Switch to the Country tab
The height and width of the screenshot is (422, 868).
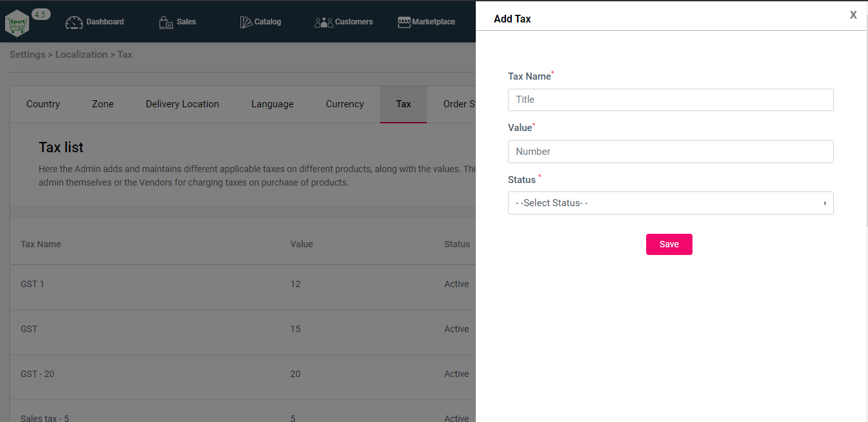click(43, 104)
